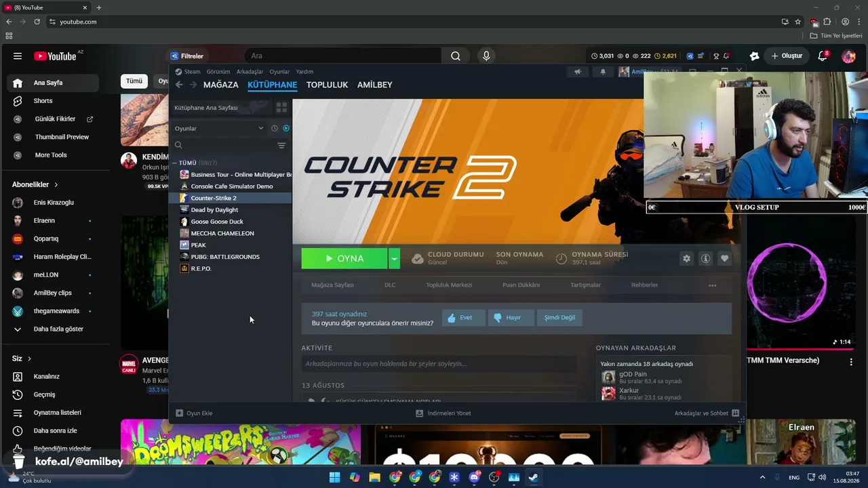The height and width of the screenshot is (488, 868).
Task: Open the Steam megaphone news icon
Action: point(578,72)
